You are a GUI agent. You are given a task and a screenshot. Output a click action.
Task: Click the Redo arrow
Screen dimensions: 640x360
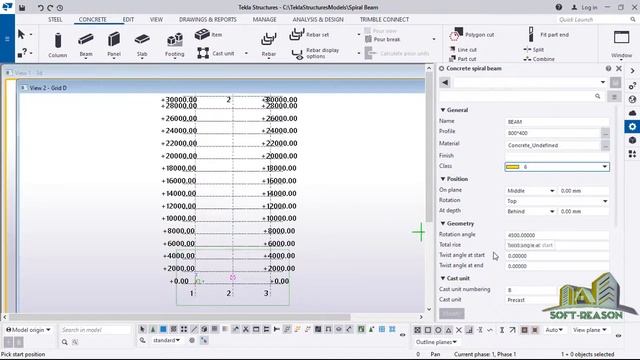pyautogui.click(x=50, y=8)
